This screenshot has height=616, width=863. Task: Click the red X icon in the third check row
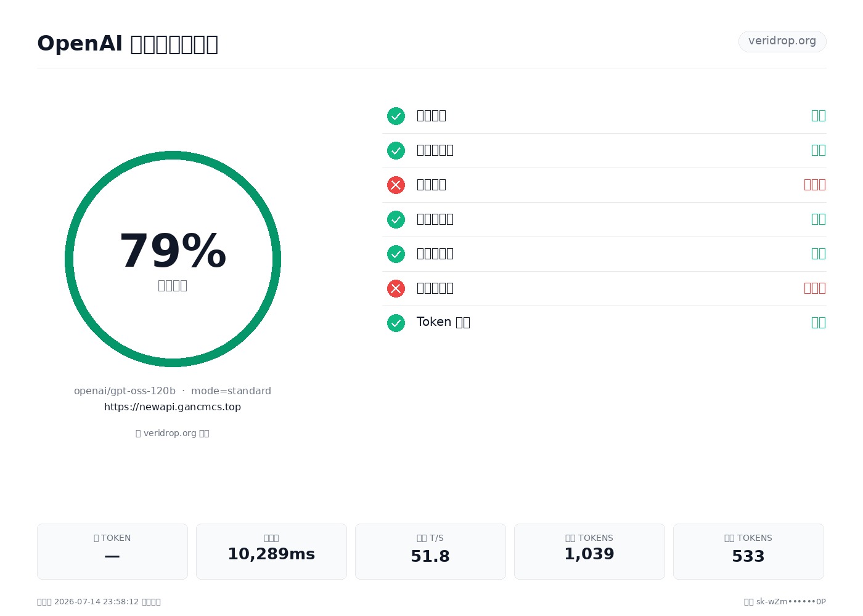pyautogui.click(x=396, y=185)
